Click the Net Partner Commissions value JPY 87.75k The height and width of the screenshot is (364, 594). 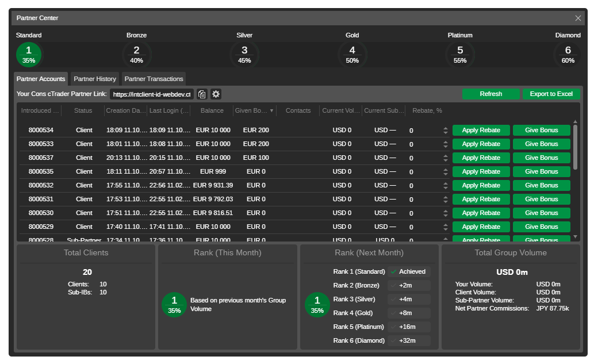[553, 308]
